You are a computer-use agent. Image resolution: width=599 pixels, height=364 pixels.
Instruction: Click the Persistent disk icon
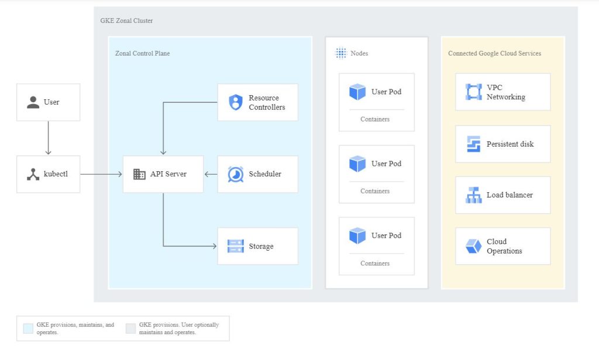pyautogui.click(x=473, y=143)
